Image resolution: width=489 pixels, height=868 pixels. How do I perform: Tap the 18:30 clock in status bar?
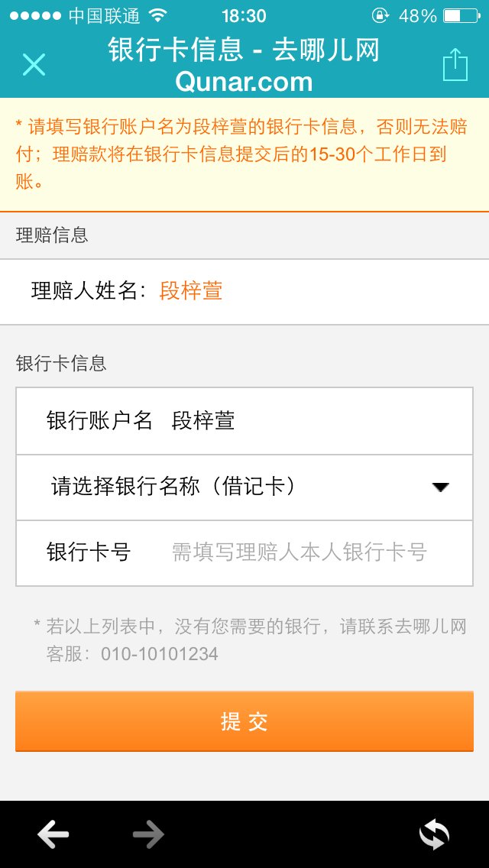coord(244,15)
